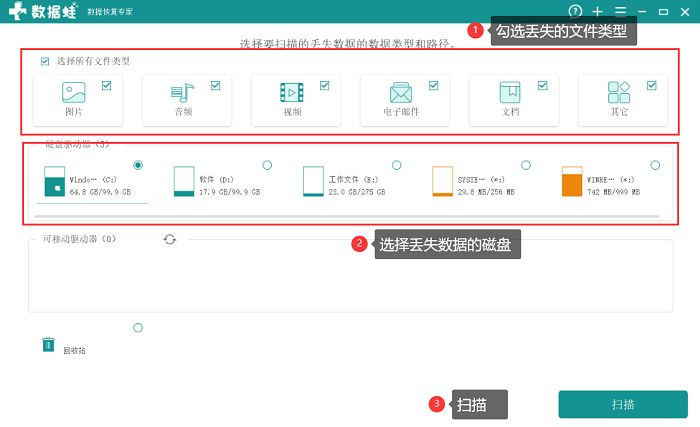The image size is (700, 427).
Task: Click the 工作文件 E: drive icon
Action: point(313,181)
